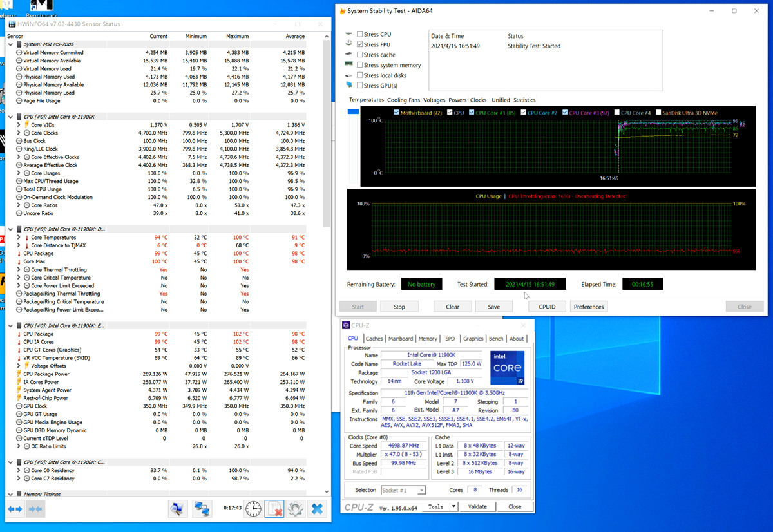The width and height of the screenshot is (773, 532).
Task: Click the blue graph color indicator left of chart
Action: 353,112
